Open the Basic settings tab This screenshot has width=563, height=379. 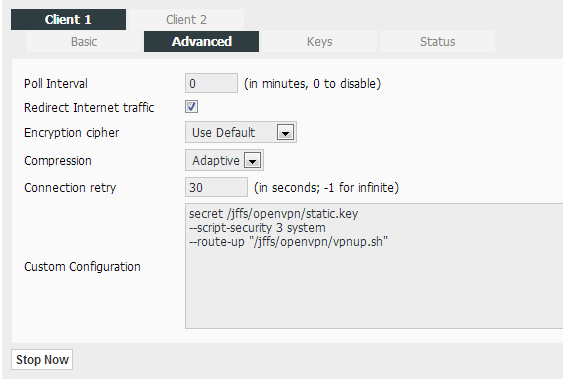pyautogui.click(x=84, y=42)
